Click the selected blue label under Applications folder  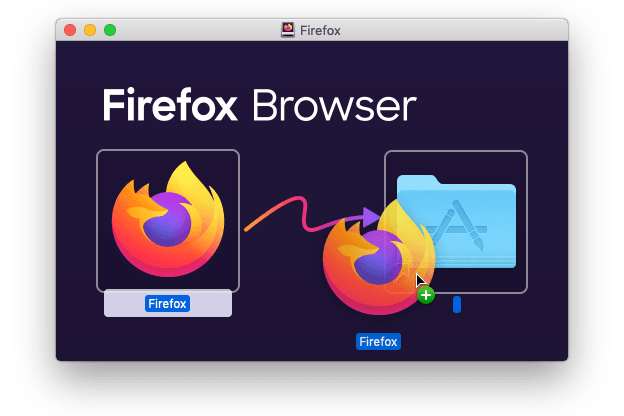coord(457,305)
